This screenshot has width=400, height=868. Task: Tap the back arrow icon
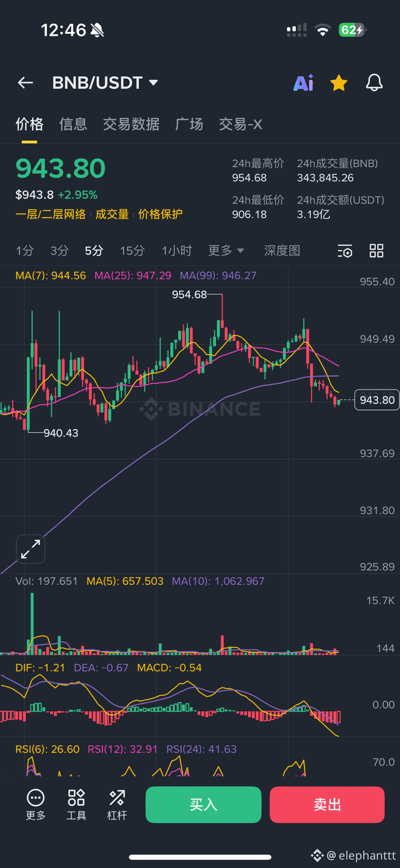[x=26, y=83]
